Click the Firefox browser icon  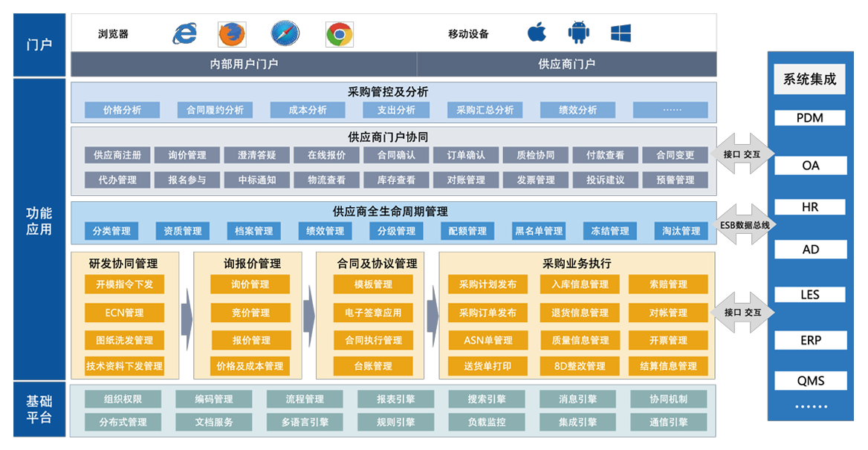232,34
